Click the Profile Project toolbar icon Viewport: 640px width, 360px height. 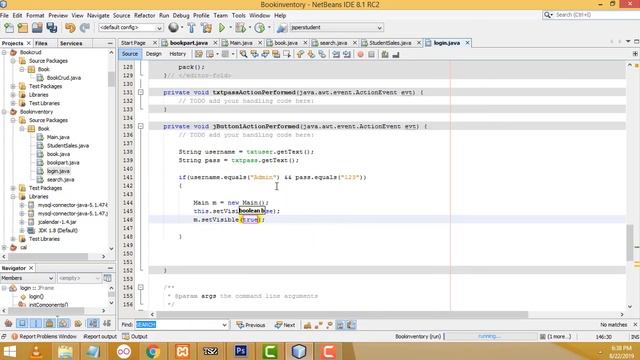pos(260,27)
